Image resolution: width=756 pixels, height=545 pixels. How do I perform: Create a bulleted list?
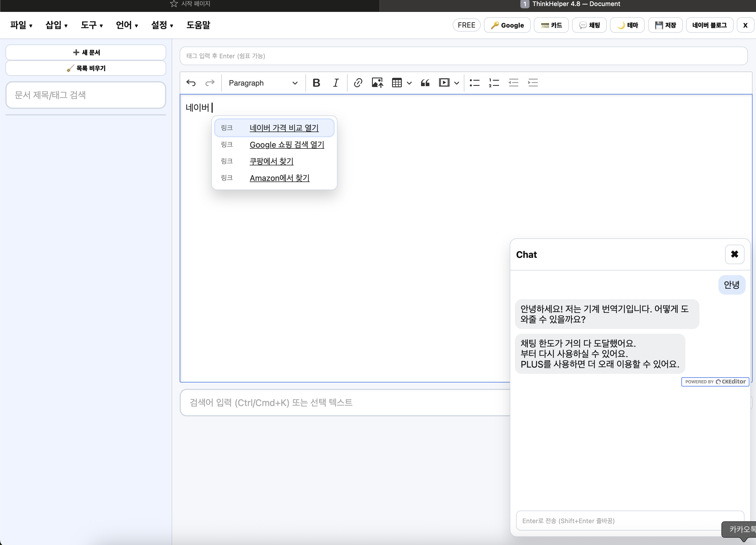pos(474,83)
